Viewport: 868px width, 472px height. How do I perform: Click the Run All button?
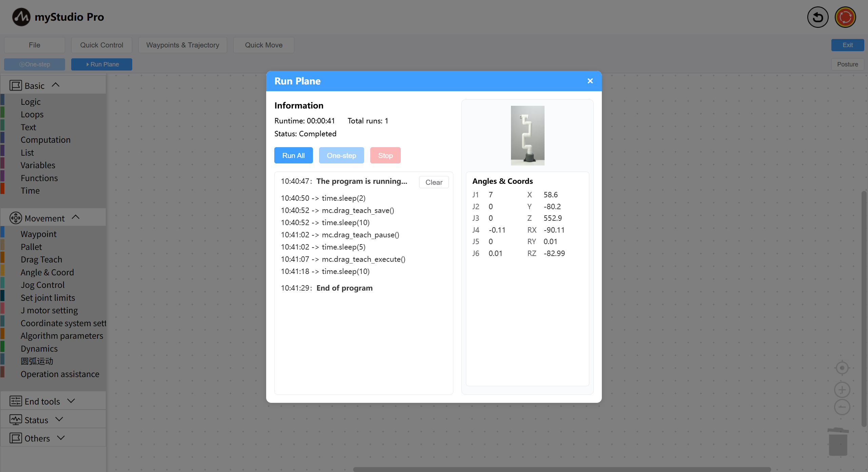click(293, 155)
